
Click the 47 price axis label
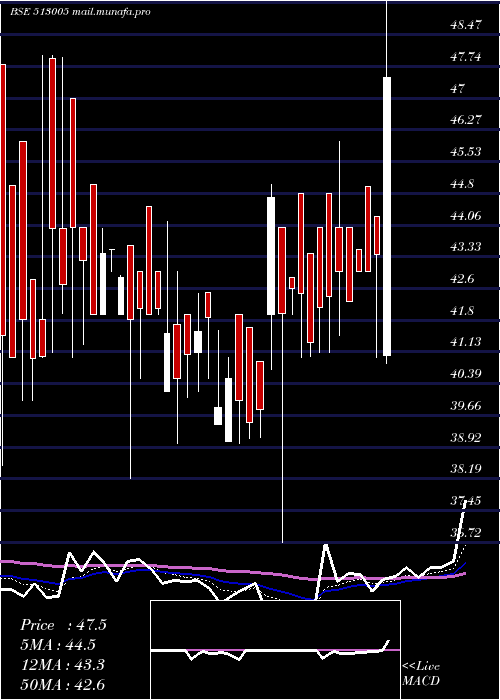(458, 89)
